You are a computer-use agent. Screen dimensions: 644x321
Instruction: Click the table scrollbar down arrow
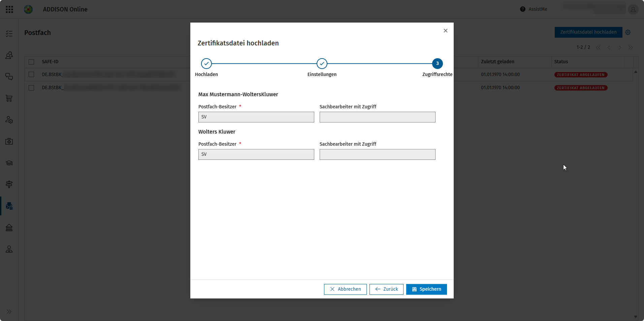click(636, 317)
